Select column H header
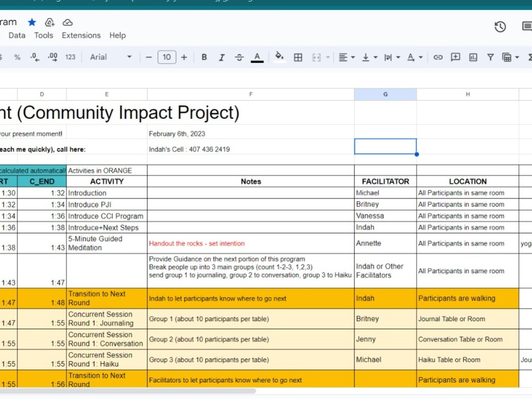Image resolution: width=532 pixels, height=399 pixels. (x=468, y=94)
